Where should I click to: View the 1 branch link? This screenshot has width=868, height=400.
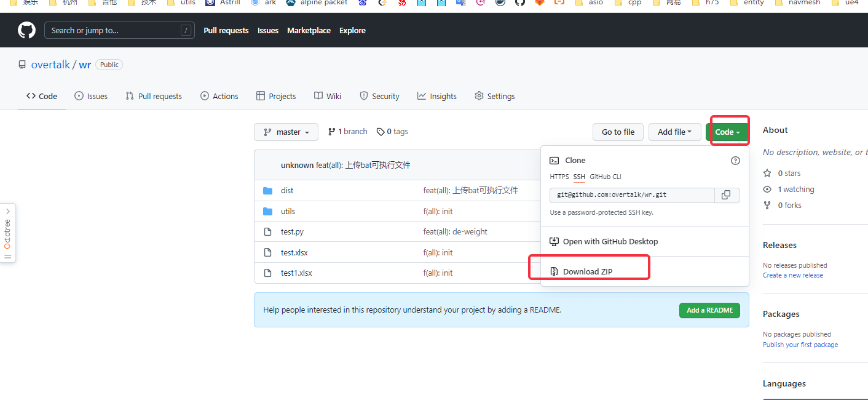[347, 132]
